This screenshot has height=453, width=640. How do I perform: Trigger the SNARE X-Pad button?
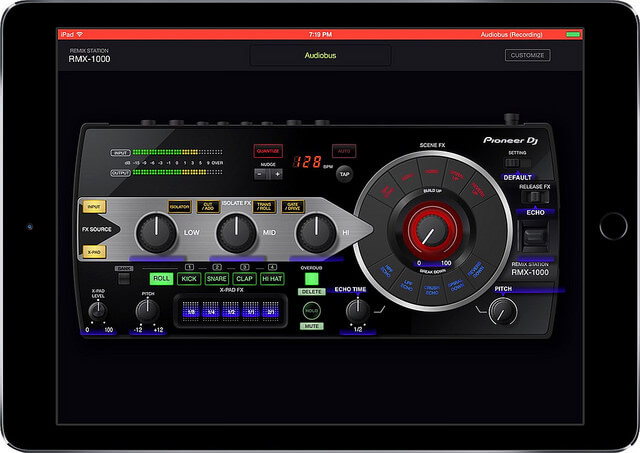click(x=217, y=279)
